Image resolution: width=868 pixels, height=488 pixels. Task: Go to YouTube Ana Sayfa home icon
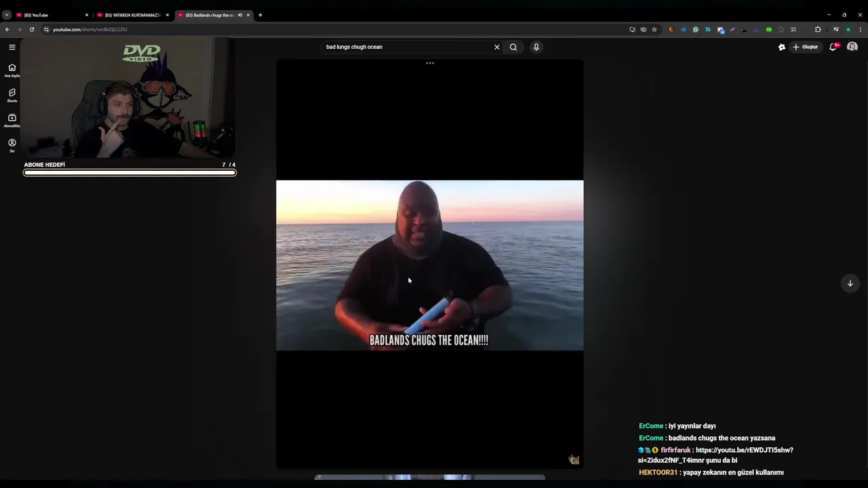click(12, 70)
